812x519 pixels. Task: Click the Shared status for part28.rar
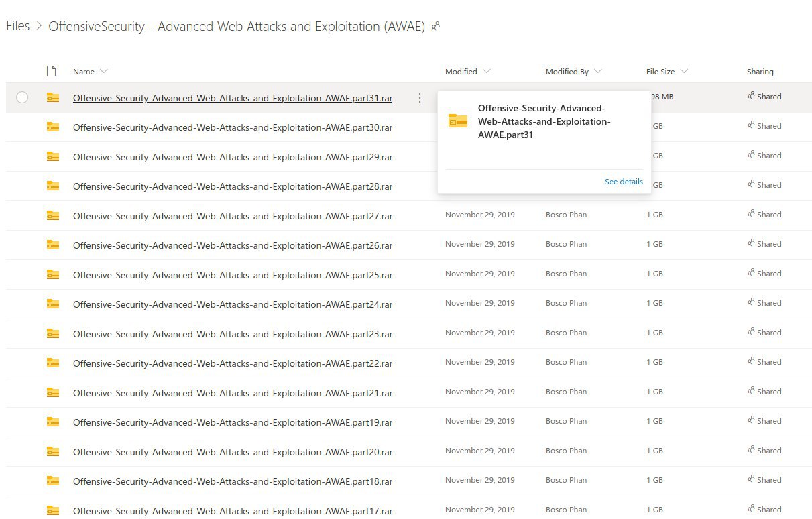point(764,185)
